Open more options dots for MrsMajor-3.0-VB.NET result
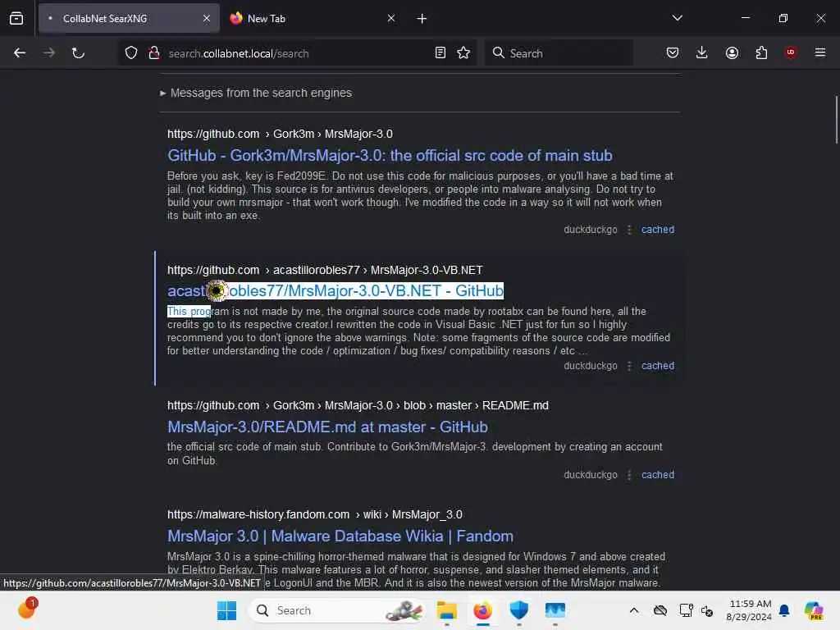Image resolution: width=840 pixels, height=630 pixels. (629, 365)
